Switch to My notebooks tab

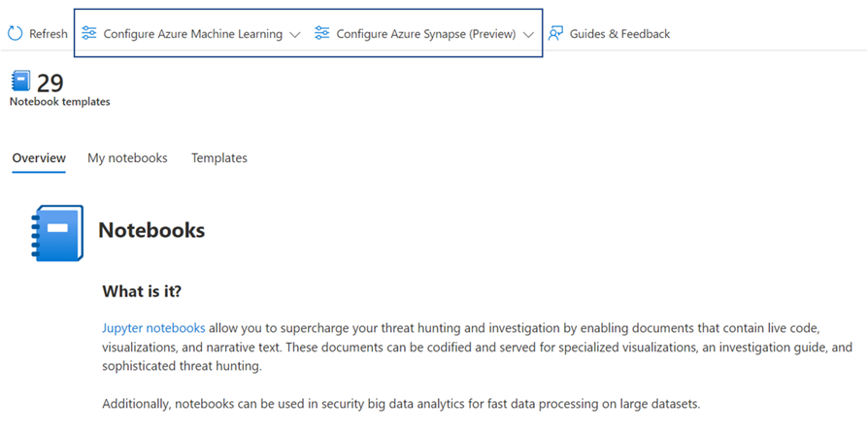tap(127, 158)
